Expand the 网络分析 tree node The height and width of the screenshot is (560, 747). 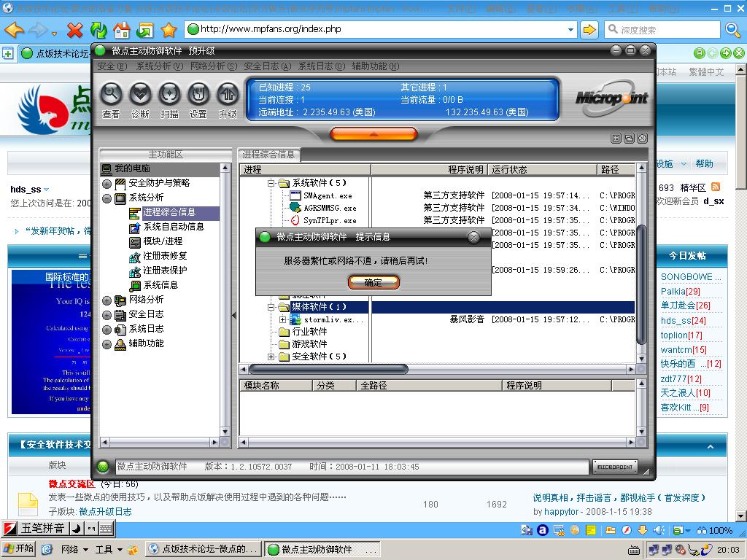pyautogui.click(x=107, y=300)
